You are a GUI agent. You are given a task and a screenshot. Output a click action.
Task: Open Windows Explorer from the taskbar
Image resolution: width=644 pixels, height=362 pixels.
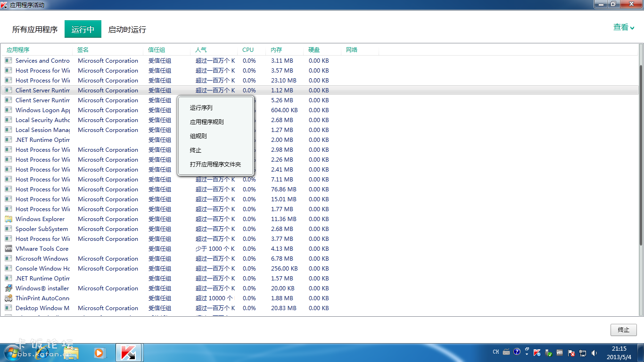point(71,353)
